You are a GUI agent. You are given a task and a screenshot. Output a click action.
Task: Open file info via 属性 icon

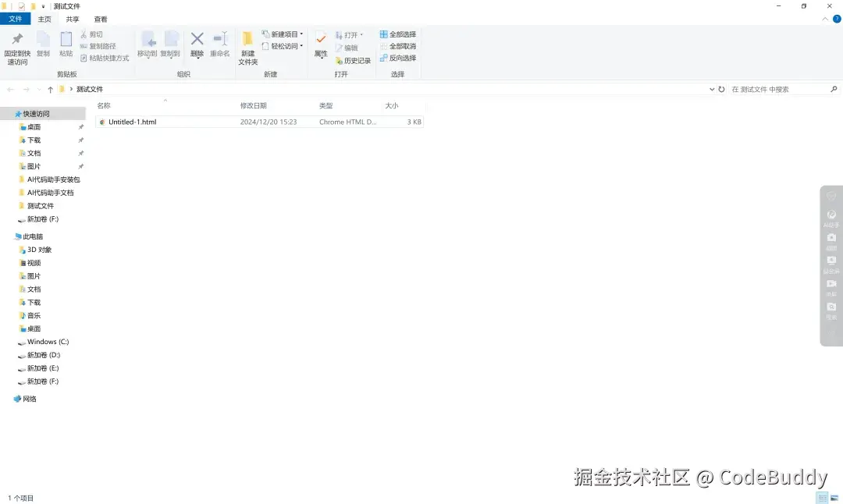pyautogui.click(x=320, y=44)
